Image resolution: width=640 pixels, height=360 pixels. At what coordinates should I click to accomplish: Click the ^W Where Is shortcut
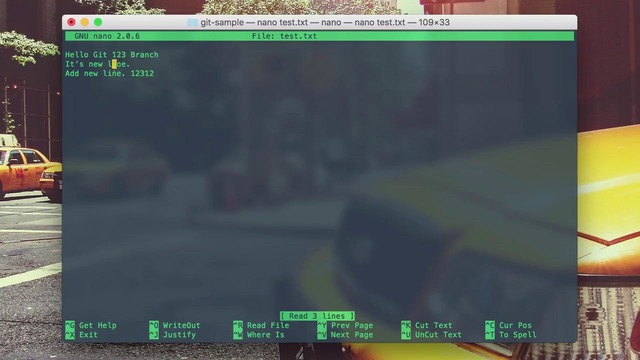click(x=259, y=335)
